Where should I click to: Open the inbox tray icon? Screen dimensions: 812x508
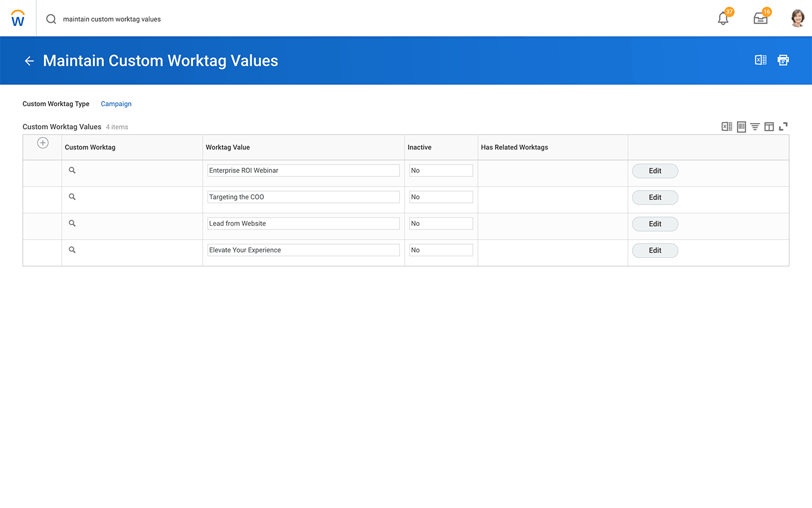760,19
